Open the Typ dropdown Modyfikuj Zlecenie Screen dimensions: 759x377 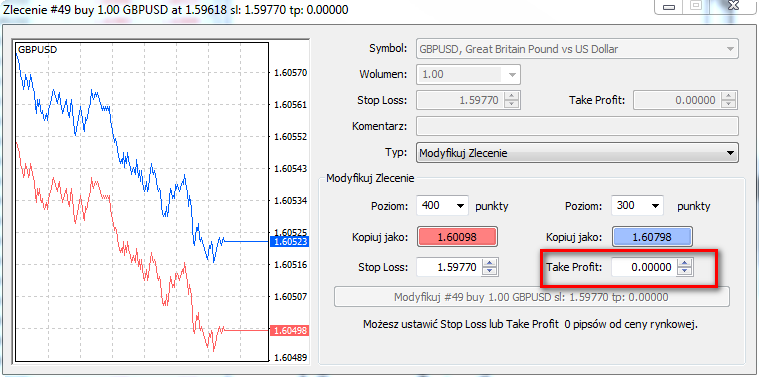577,153
